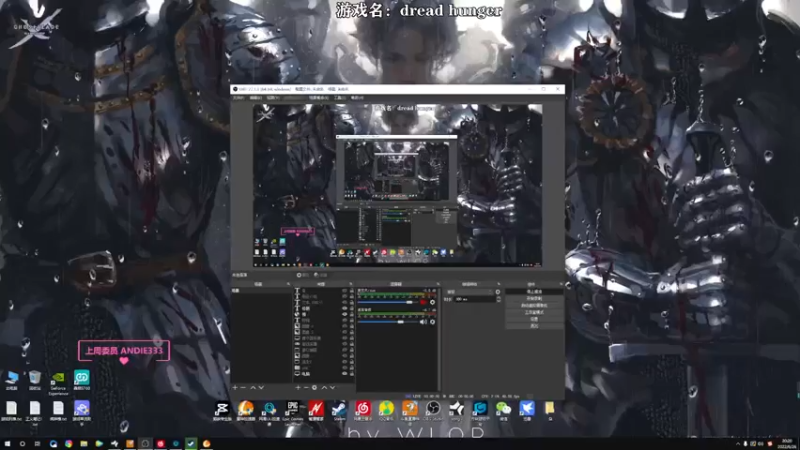Launch the red lightning-bolt accelerator shortcut
This screenshot has height=450, width=800.
tap(316, 411)
